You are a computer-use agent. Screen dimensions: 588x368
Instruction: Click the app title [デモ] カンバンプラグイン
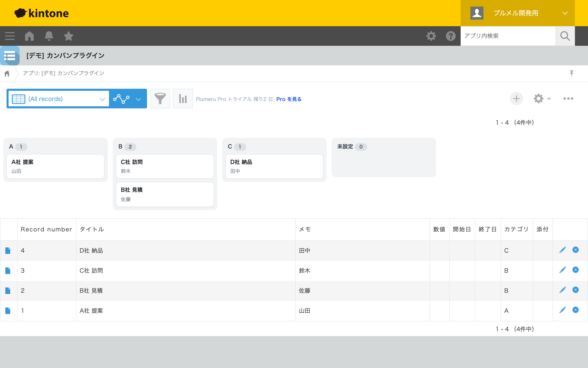(x=66, y=55)
